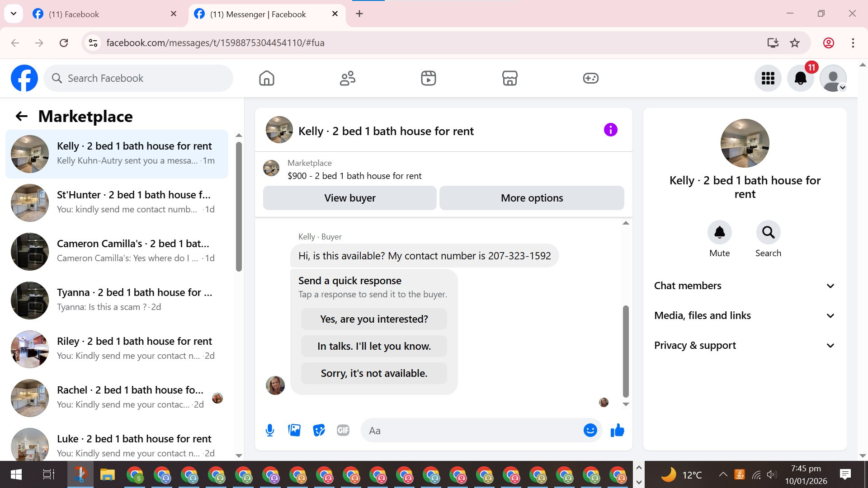Attach a photo with image icon
This screenshot has width=868, height=488.
tap(294, 430)
